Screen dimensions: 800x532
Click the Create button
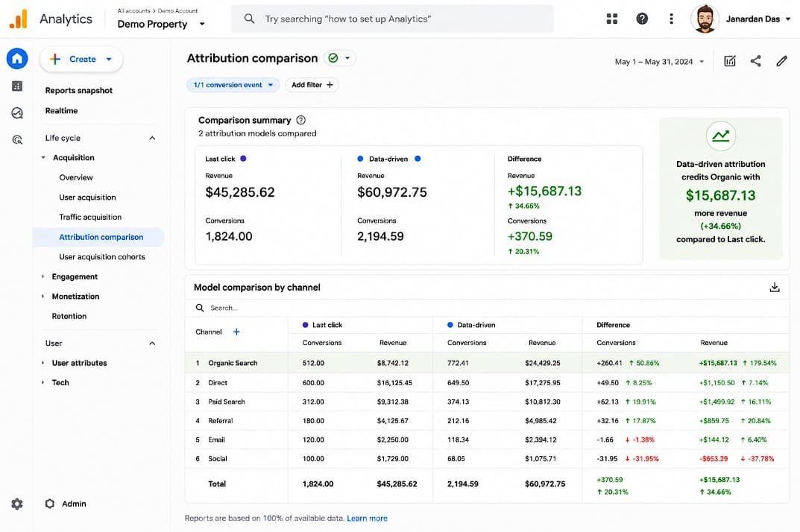(x=81, y=59)
